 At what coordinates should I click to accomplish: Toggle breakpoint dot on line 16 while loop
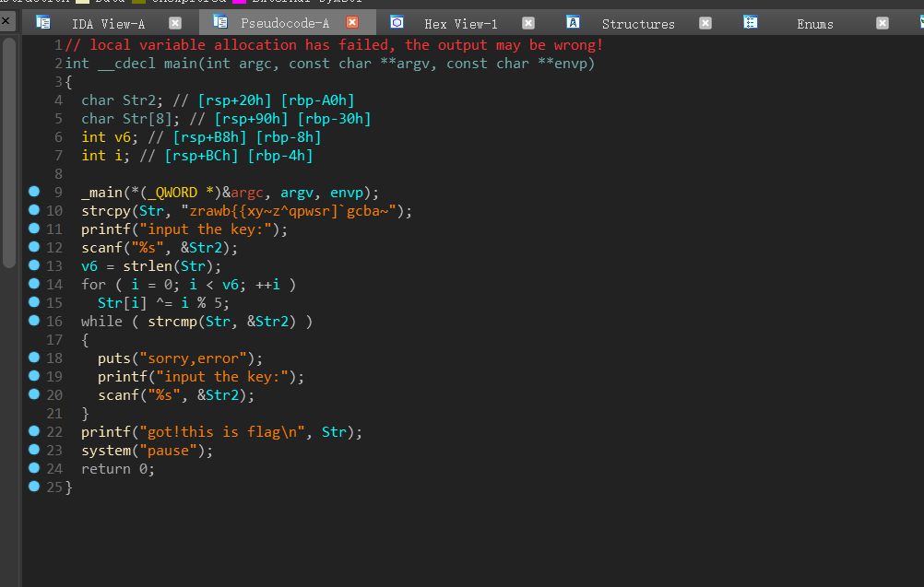click(x=34, y=321)
